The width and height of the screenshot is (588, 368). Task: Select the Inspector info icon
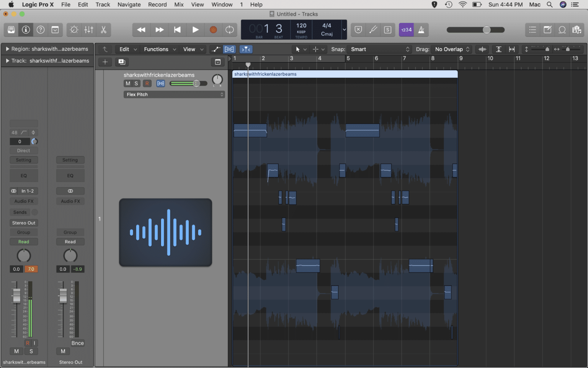[25, 30]
